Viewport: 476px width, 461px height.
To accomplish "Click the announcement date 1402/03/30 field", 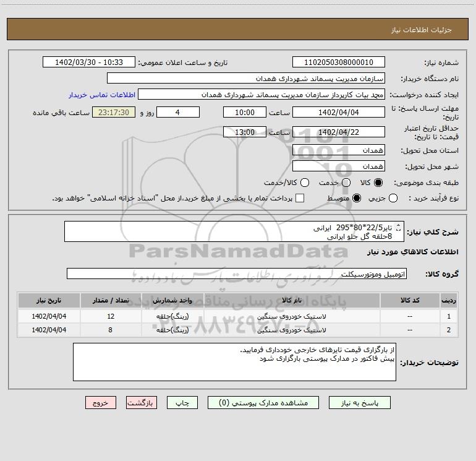I will pyautogui.click(x=89, y=62).
